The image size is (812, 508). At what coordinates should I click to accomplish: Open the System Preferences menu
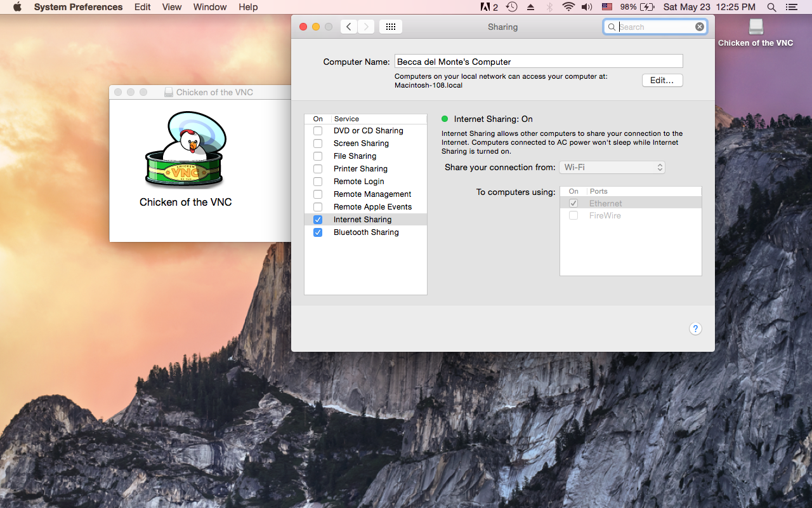click(78, 7)
